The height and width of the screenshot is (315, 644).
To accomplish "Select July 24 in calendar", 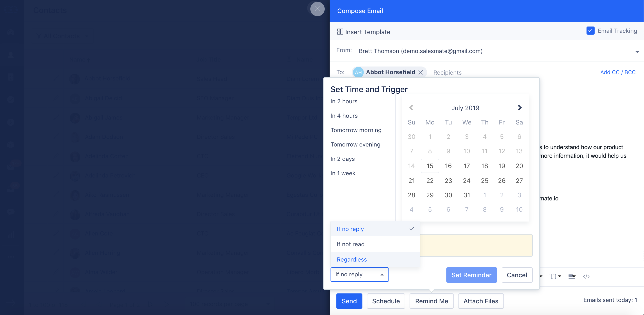I will coord(467,181).
